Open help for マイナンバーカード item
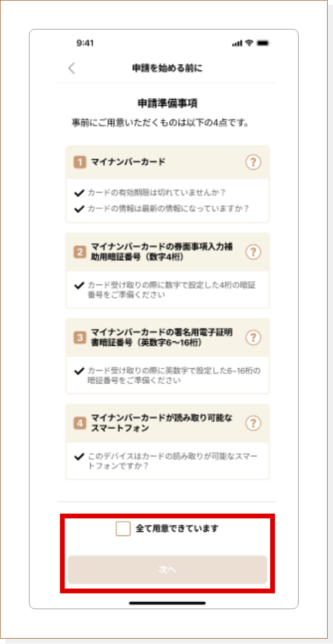333x644 pixels. (x=253, y=162)
